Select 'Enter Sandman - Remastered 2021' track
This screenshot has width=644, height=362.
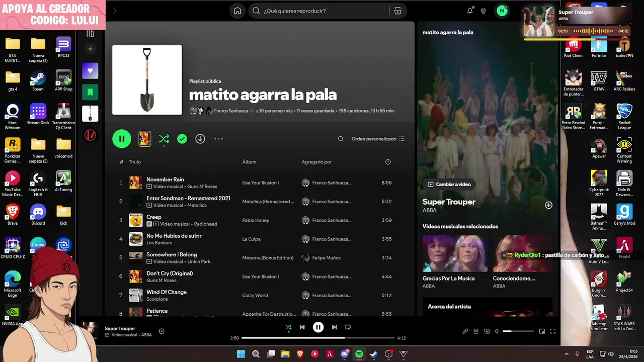click(188, 198)
